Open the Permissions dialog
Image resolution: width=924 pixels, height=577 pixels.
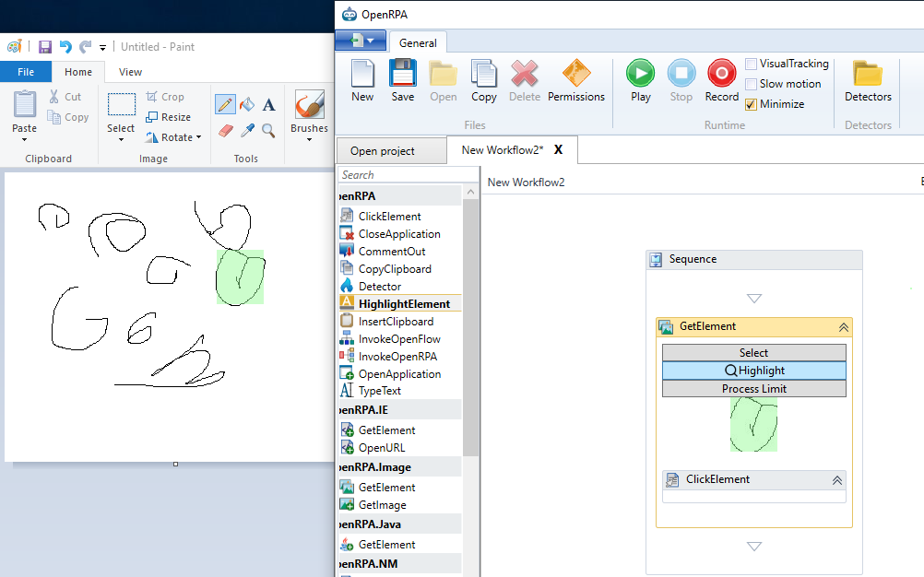pos(575,81)
